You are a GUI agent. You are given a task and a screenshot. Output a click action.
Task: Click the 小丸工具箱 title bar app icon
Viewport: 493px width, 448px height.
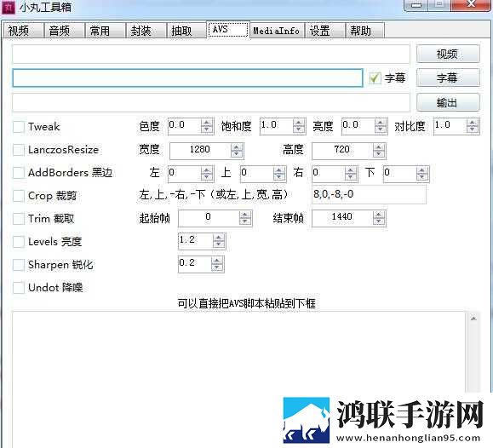click(x=9, y=7)
